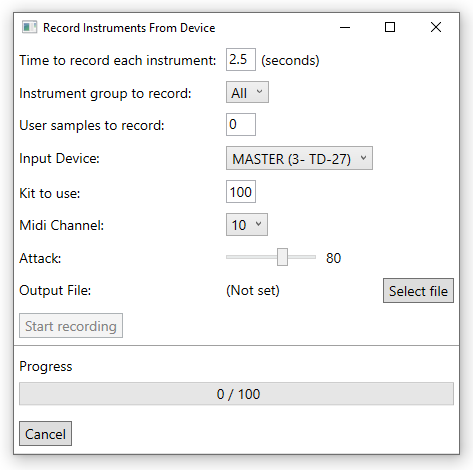Viewport: 473px width, 470px height.
Task: Maximize the Record Instruments window
Action: click(390, 27)
